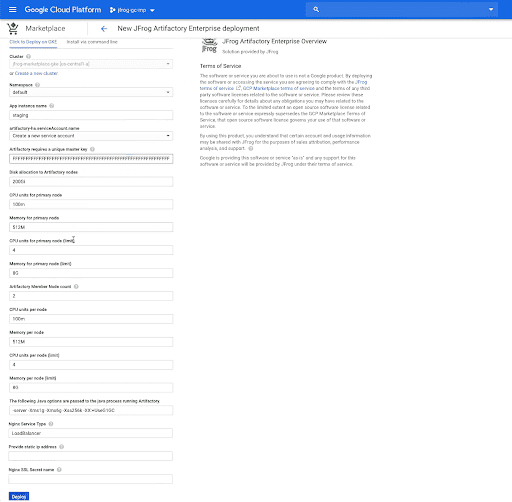Click the Nginx SSL Secret name field
Viewport: 512px width, 502px height.
coord(91,479)
